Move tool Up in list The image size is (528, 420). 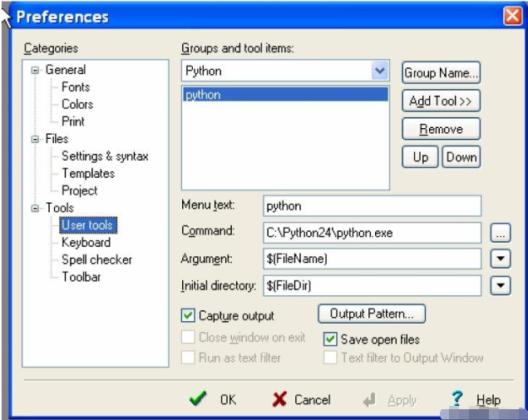[420, 157]
